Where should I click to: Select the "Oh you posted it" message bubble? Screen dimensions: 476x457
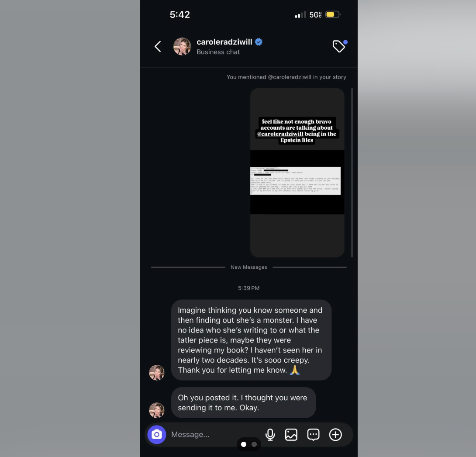(x=244, y=402)
